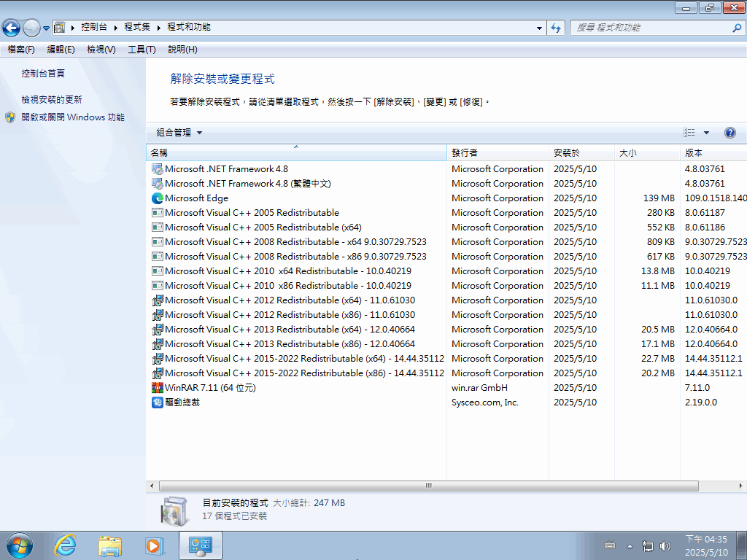The width and height of the screenshot is (747, 560).
Task: Click 控制台 breadcrumb in address bar
Action: coord(94,27)
